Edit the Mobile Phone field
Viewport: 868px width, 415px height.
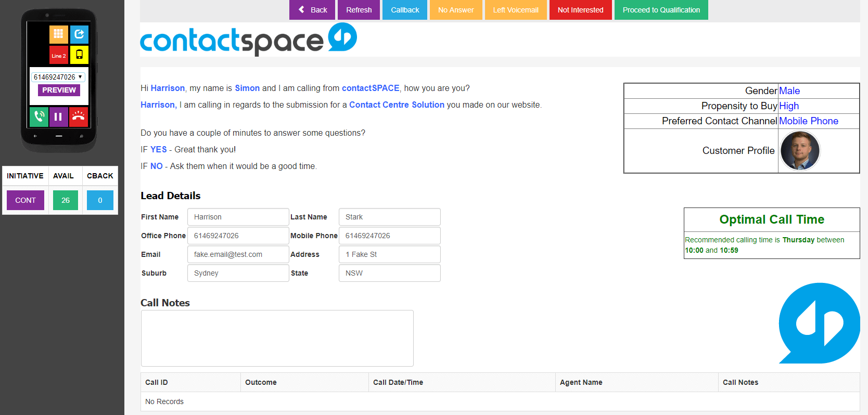(x=389, y=236)
